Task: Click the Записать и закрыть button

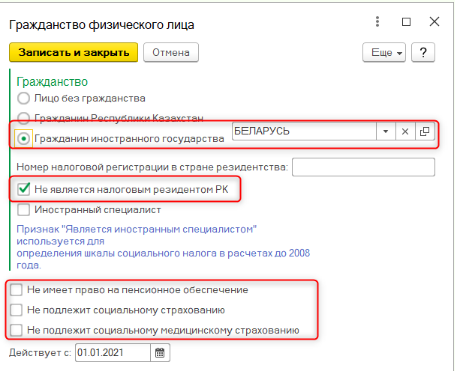Action: click(73, 52)
